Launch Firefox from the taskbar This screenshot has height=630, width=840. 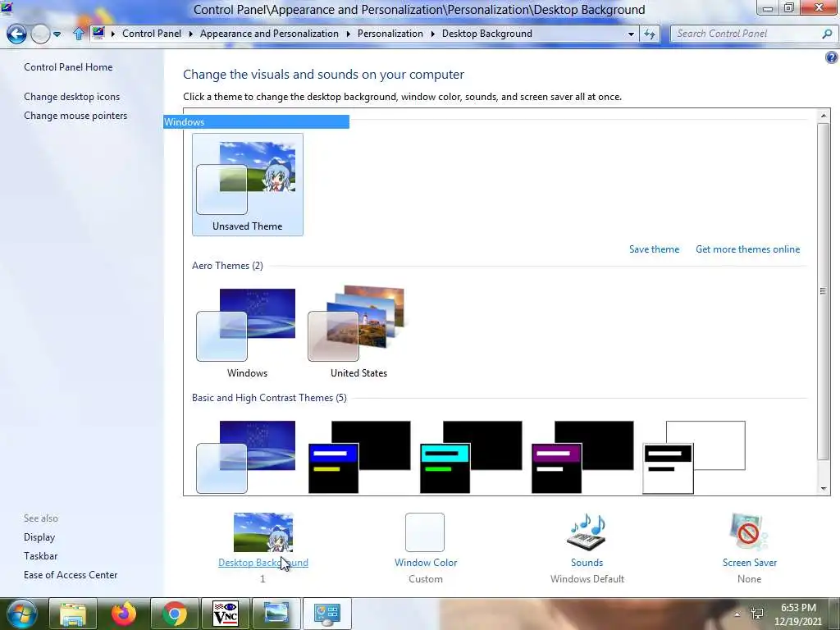point(124,614)
